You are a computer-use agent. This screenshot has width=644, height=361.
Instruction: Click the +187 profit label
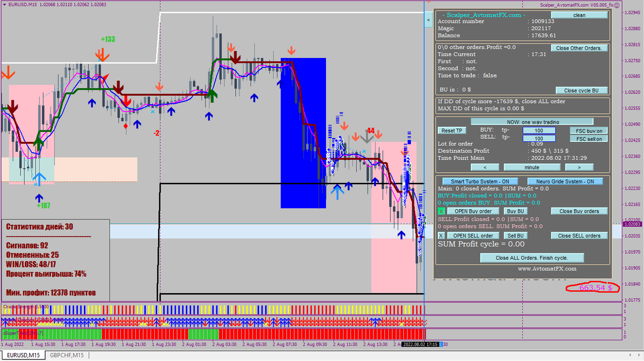(x=43, y=205)
